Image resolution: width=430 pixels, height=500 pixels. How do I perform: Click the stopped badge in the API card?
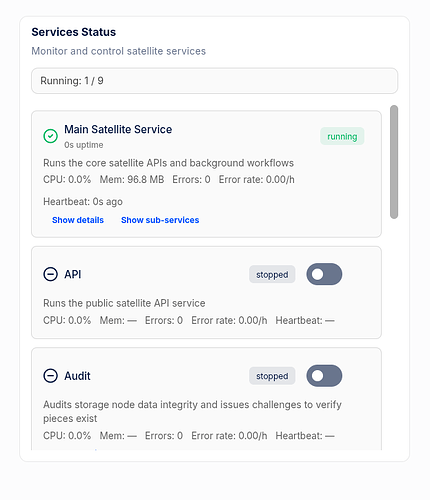click(x=272, y=274)
